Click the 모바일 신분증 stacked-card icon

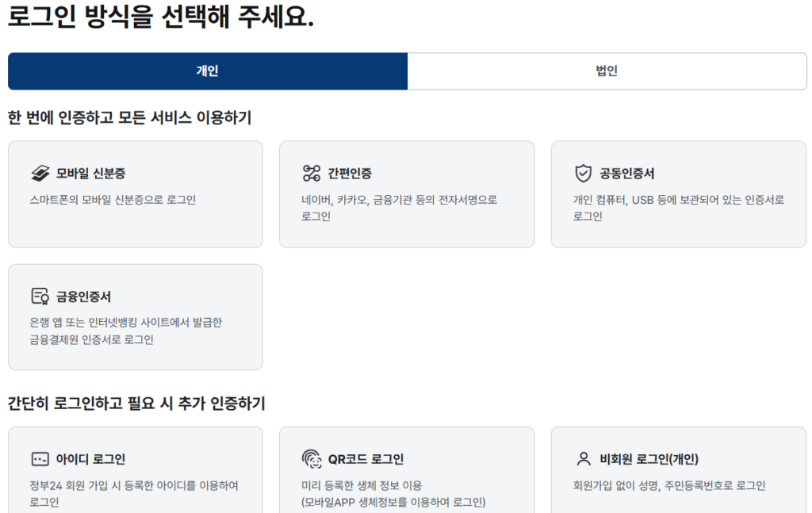[40, 174]
